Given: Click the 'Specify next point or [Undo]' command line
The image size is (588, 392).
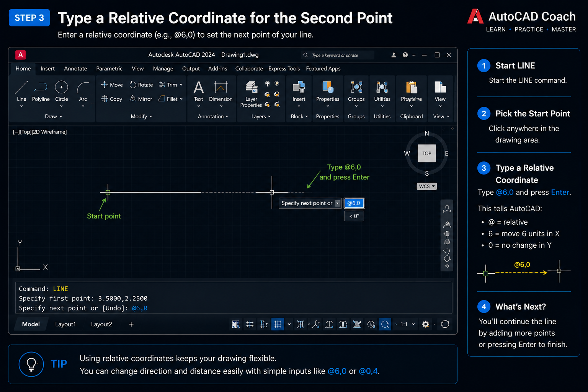Looking at the screenshot, I should coord(83,308).
